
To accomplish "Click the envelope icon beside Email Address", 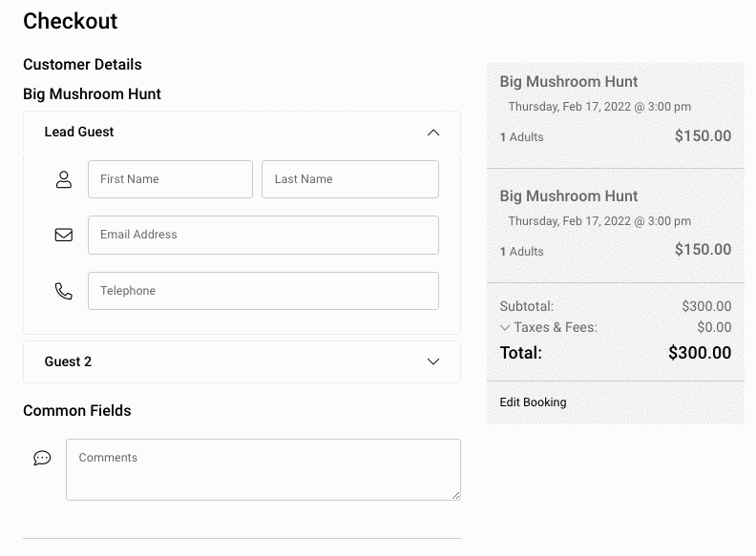I will pos(64,235).
